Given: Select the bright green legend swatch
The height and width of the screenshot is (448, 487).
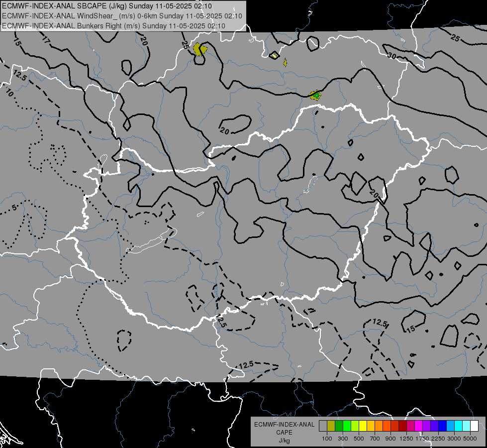Looking at the screenshot, I should pyautogui.click(x=347, y=426).
